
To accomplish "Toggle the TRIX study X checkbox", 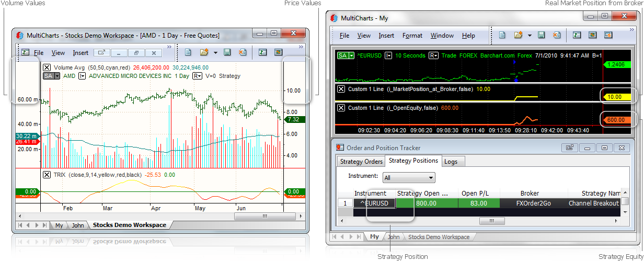I will coord(47,175).
